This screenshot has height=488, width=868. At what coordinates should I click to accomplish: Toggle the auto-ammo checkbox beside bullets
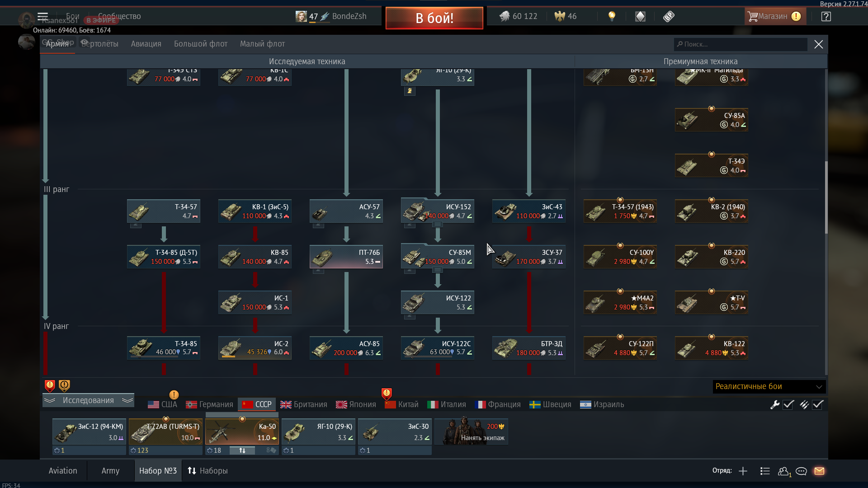pyautogui.click(x=818, y=405)
